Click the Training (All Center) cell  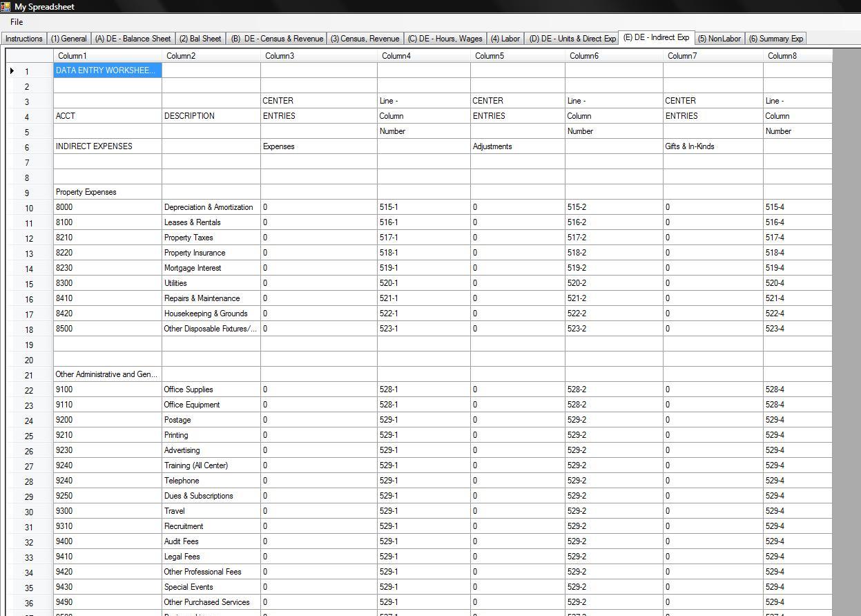[211, 465]
